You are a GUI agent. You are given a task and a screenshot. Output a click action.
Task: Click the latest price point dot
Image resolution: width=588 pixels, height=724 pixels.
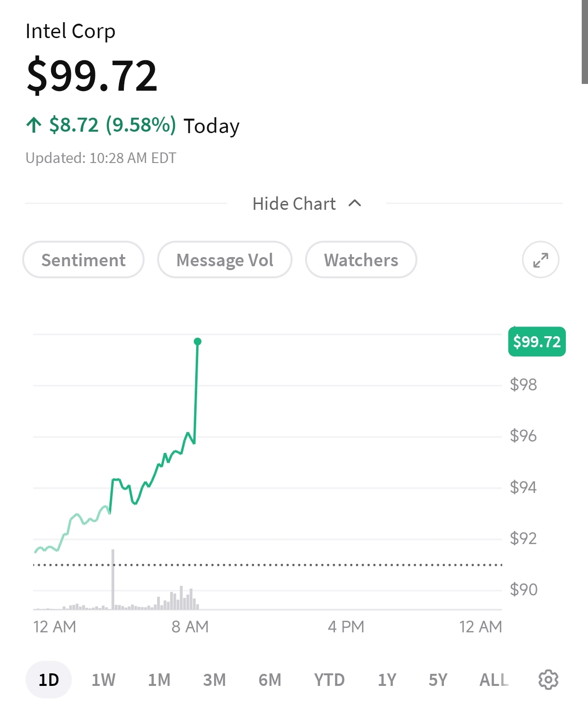pyautogui.click(x=198, y=342)
